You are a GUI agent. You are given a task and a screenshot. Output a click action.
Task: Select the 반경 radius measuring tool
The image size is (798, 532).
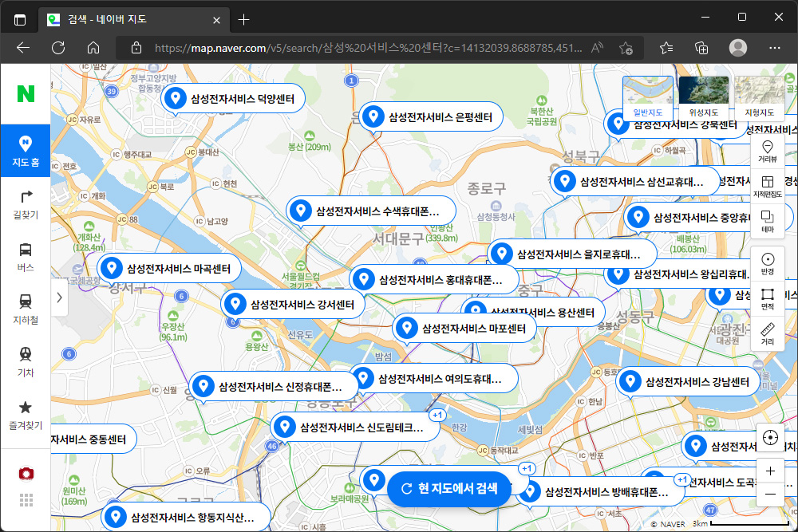click(768, 264)
